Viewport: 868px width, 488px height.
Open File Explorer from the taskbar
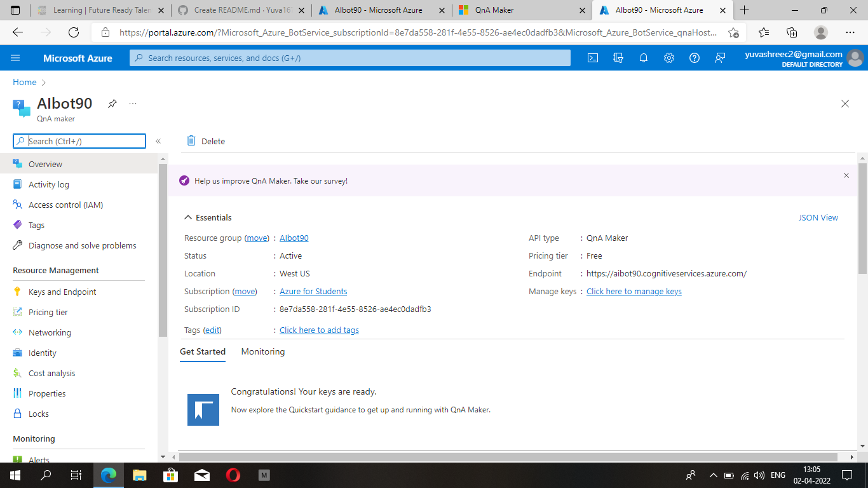(139, 475)
